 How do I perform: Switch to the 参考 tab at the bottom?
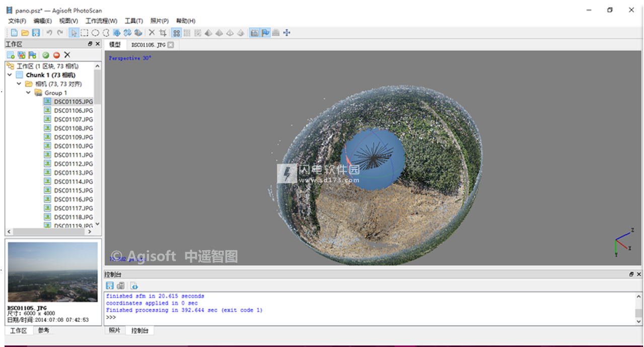pos(44,330)
